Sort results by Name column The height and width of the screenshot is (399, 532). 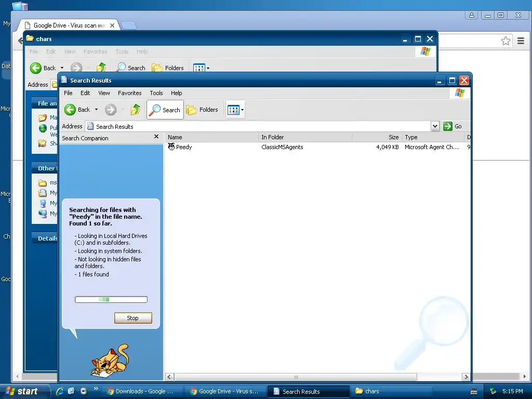click(x=212, y=137)
